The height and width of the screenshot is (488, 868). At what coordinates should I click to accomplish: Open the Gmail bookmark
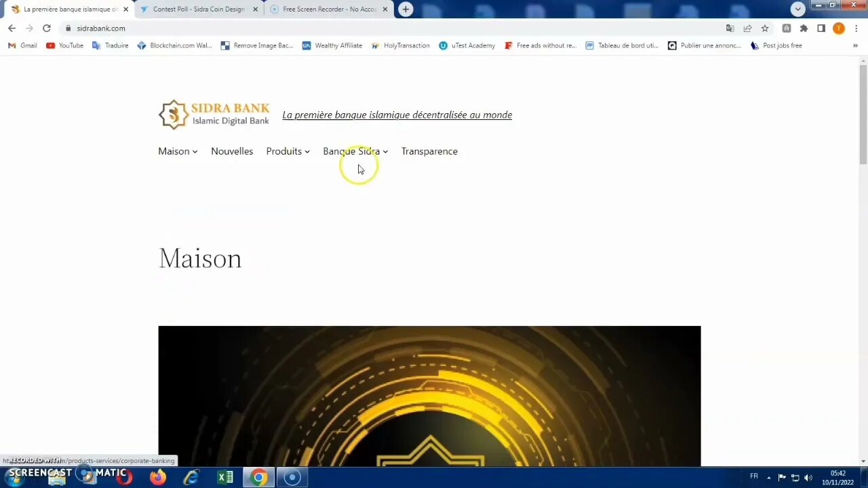coord(22,45)
